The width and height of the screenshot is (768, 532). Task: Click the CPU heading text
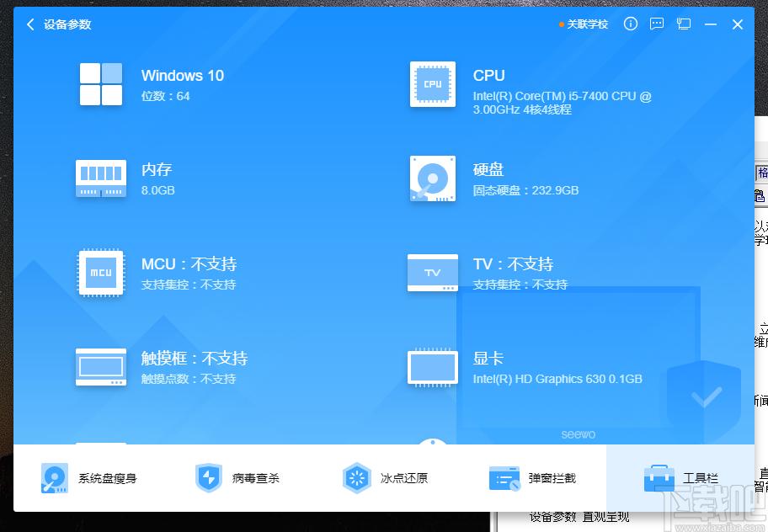(488, 76)
